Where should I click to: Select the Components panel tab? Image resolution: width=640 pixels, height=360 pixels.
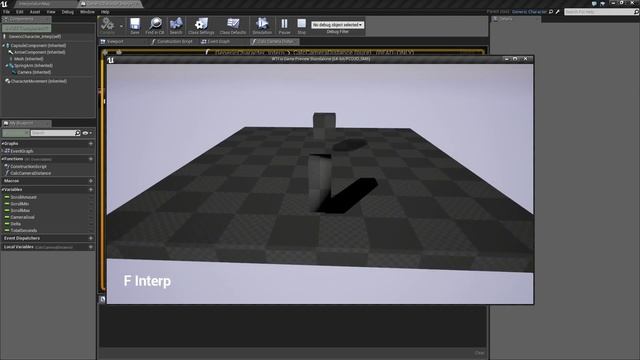coord(26,19)
